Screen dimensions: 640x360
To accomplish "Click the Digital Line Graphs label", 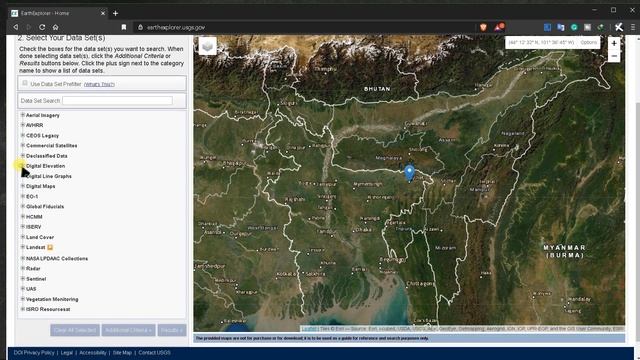I will tap(49, 176).
